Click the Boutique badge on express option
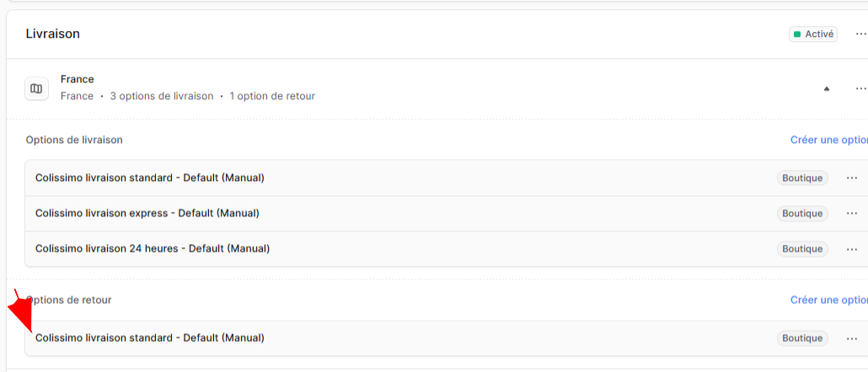The height and width of the screenshot is (372, 868). tap(802, 214)
